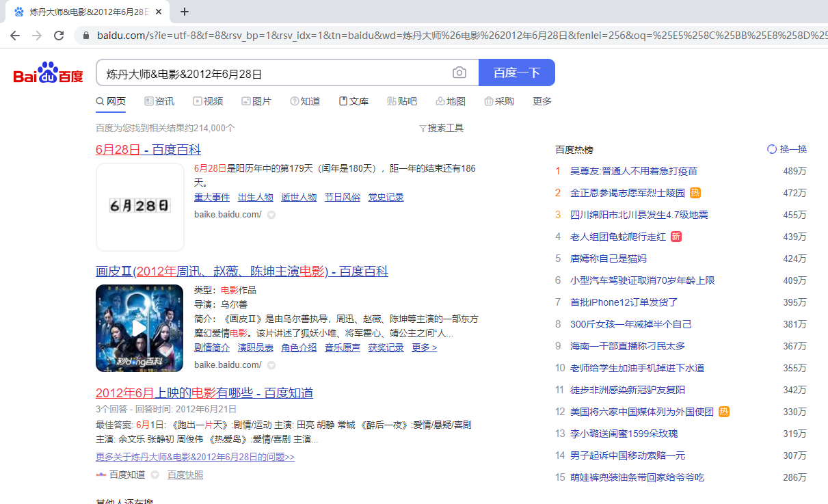Open hot item 四川绵阳市北川县发生4.7级地震
This screenshot has height=504, width=828.
(x=639, y=215)
